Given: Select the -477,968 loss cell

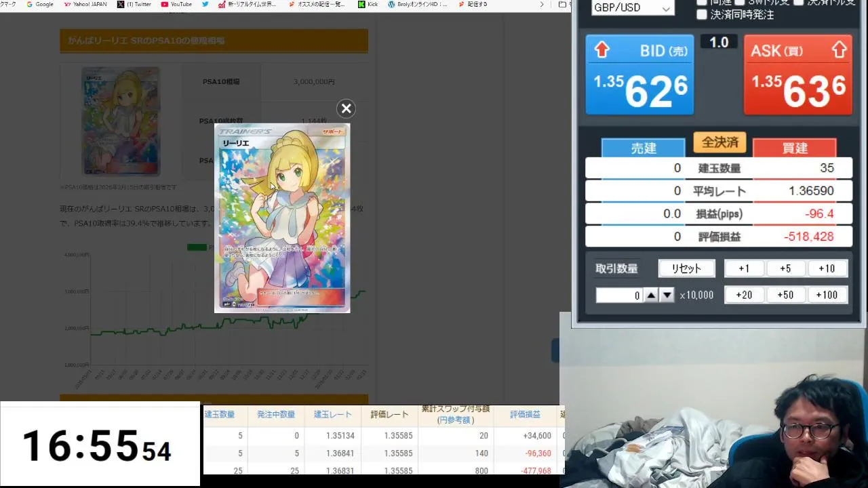Looking at the screenshot, I should (x=536, y=470).
